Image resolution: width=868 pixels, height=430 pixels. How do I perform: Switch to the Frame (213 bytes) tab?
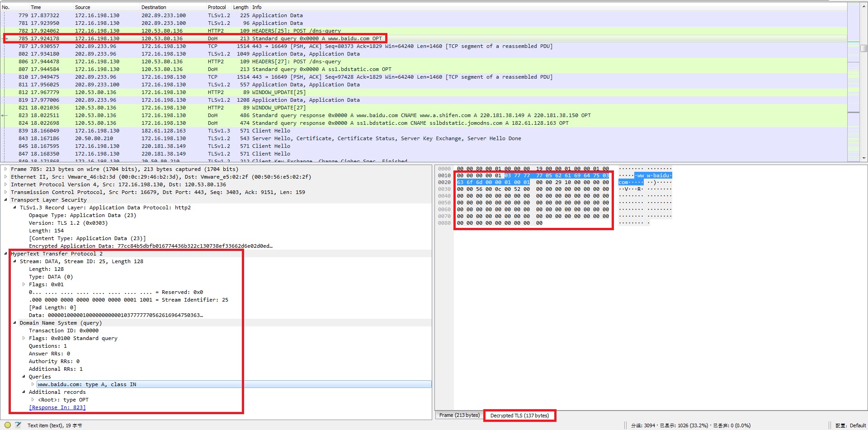(459, 415)
